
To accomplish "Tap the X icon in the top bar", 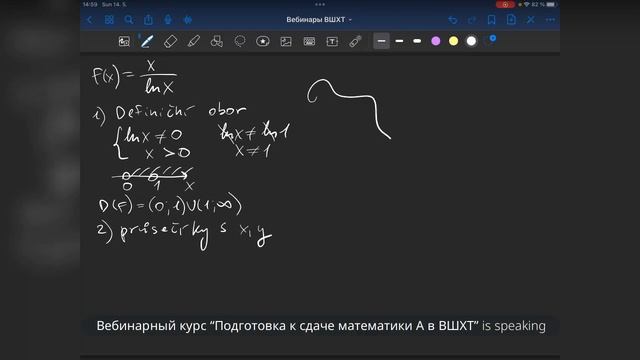I will pos(531,20).
